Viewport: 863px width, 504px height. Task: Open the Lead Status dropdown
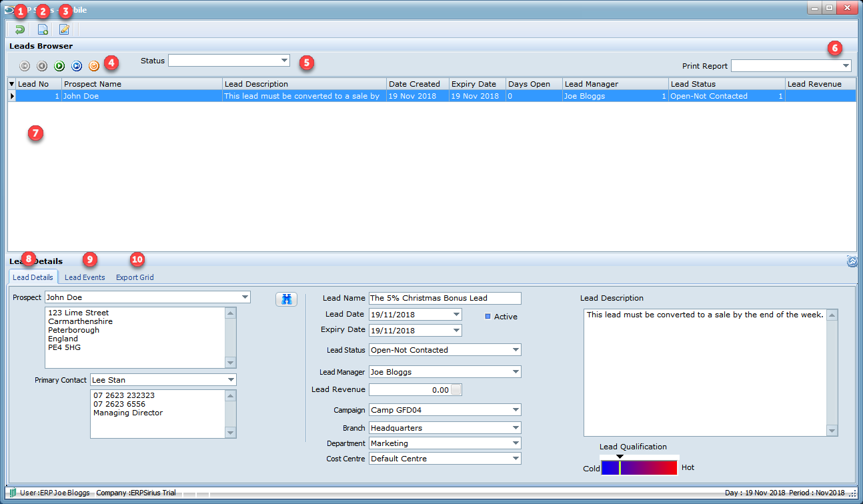click(516, 350)
